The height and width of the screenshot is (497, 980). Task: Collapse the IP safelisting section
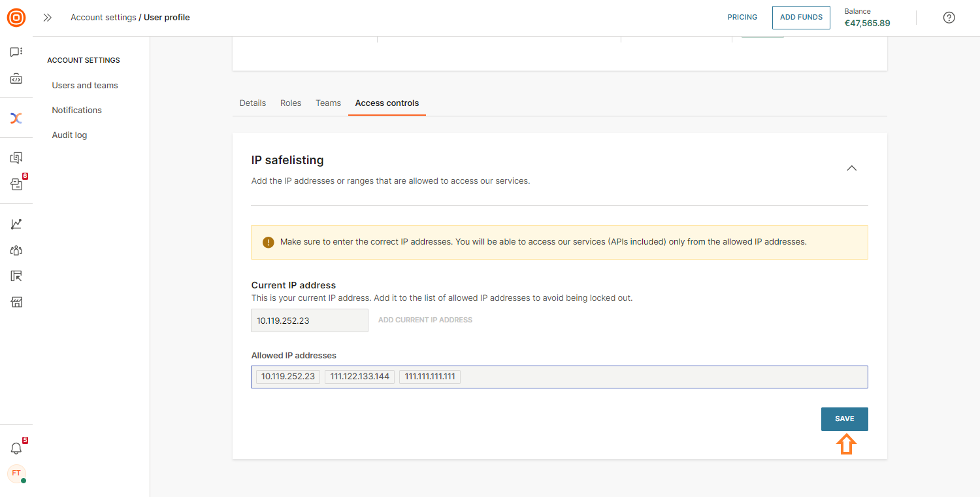(x=851, y=168)
